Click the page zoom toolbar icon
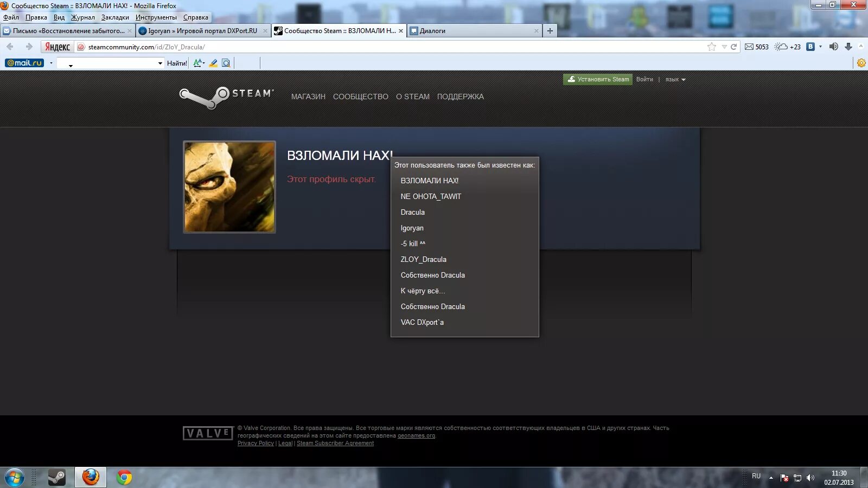The height and width of the screenshot is (488, 868). pos(226,63)
